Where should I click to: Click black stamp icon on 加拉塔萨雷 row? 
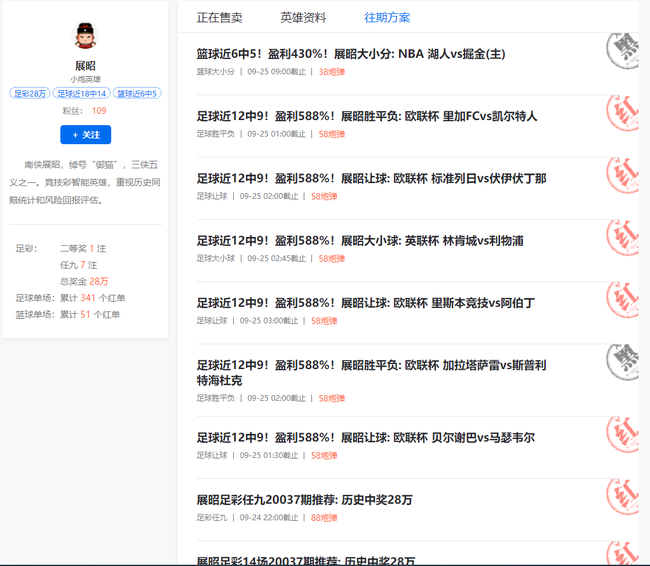coord(622,362)
